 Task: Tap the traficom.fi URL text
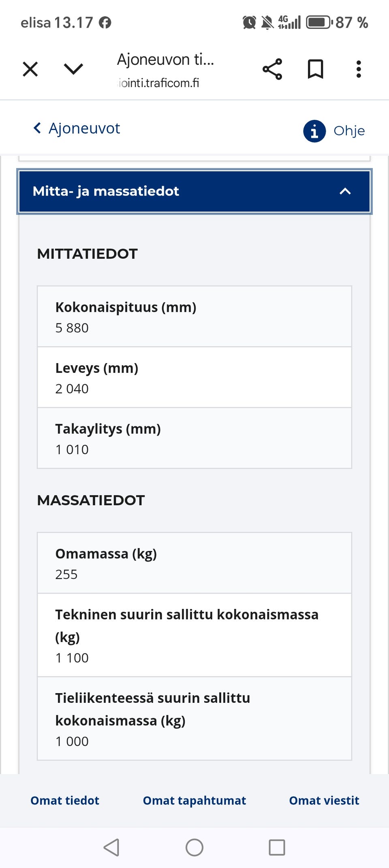click(x=159, y=83)
